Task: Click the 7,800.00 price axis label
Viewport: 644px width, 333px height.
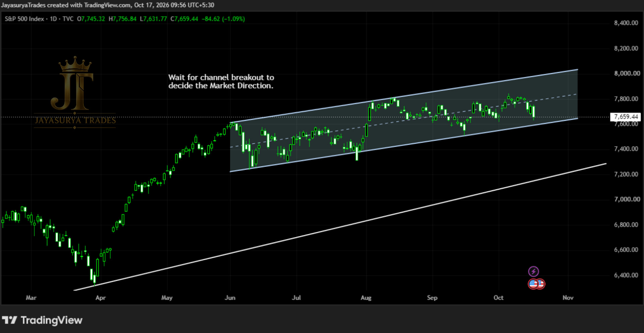Action: pyautogui.click(x=626, y=99)
